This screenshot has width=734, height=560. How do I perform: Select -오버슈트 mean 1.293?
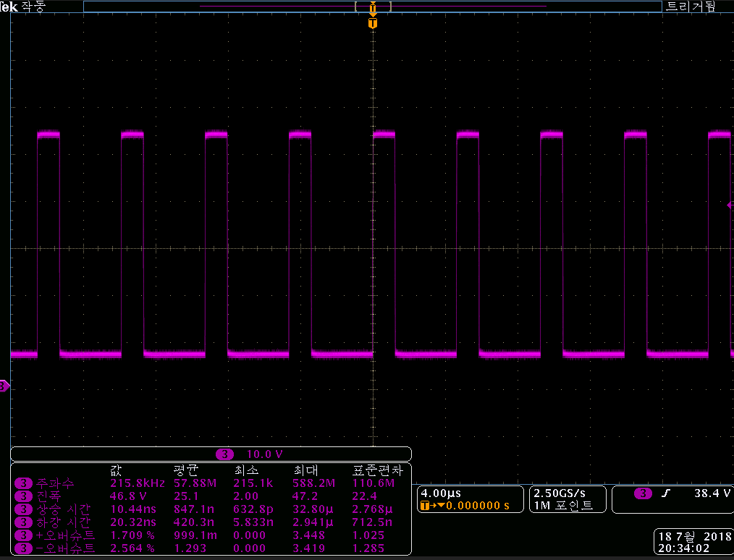[x=190, y=548]
